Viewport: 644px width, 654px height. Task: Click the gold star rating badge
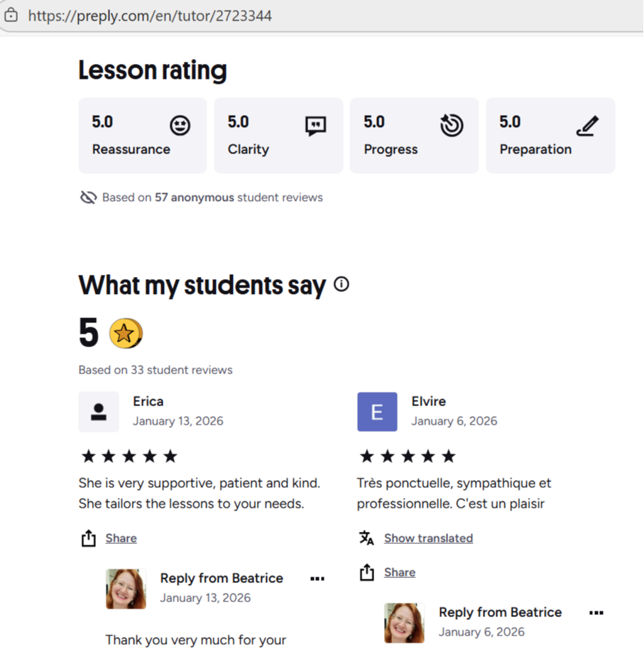(126, 333)
